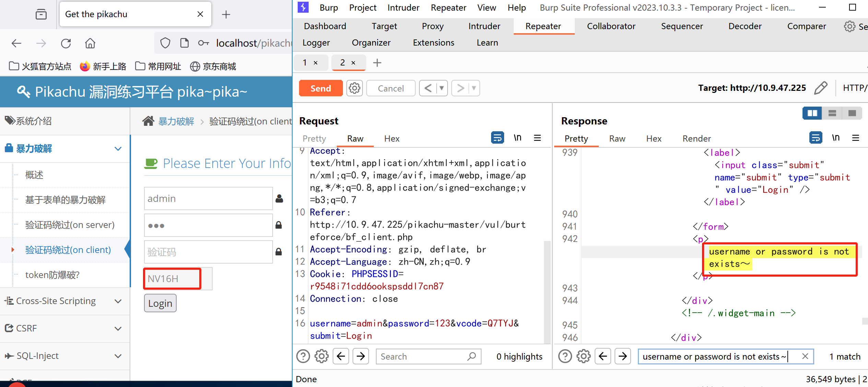868x387 pixels.
Task: Click the saved password key icon
Action: click(x=203, y=43)
